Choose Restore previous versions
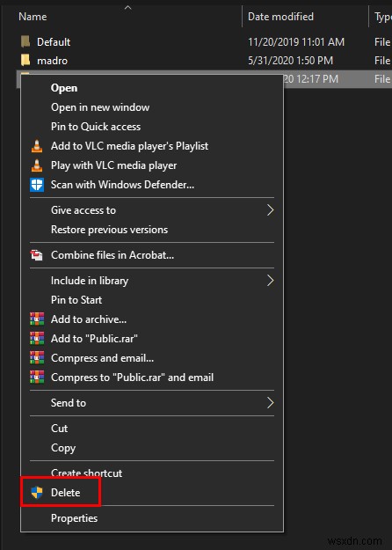The height and width of the screenshot is (550, 392). (x=109, y=230)
